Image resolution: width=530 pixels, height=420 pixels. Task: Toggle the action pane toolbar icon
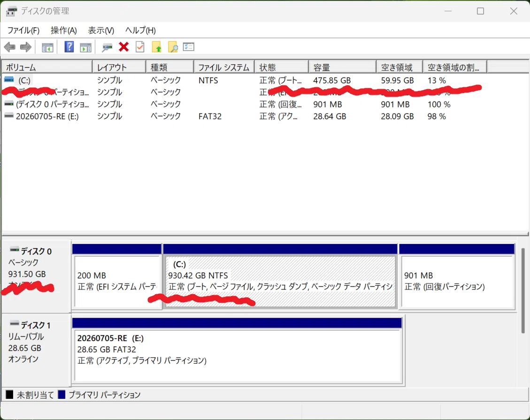pos(85,47)
